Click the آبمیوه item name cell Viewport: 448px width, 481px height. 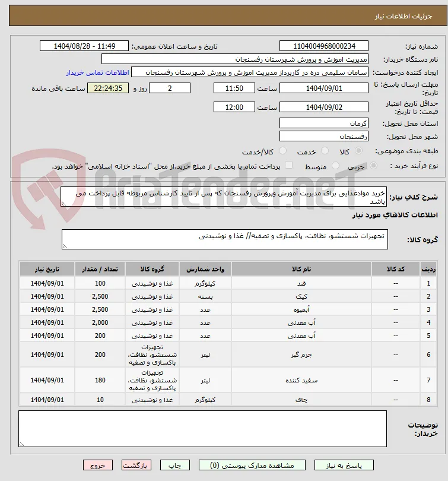click(301, 309)
